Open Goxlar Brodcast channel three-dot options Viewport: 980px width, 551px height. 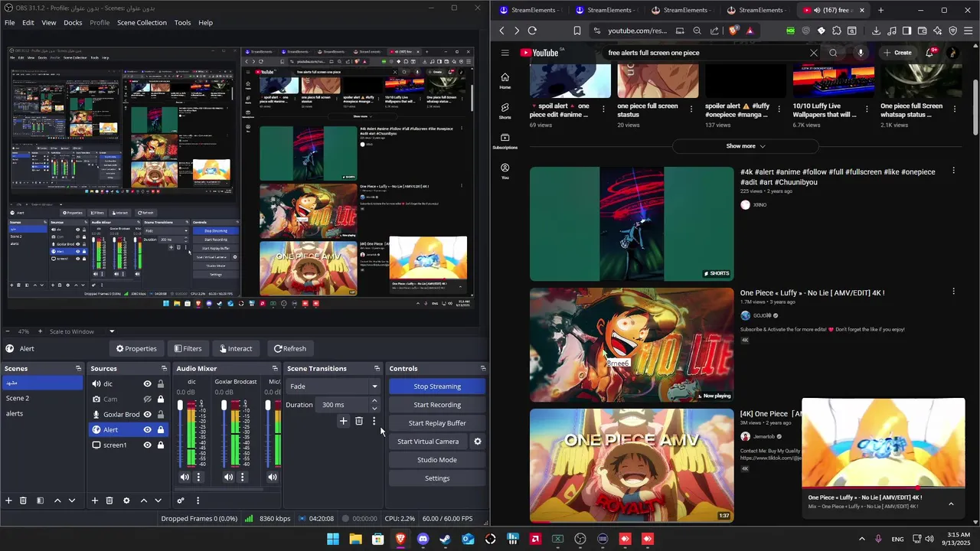[242, 477]
